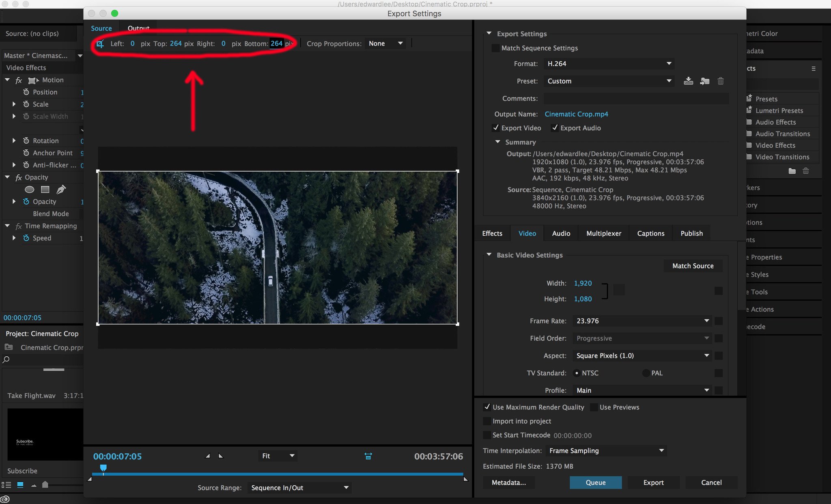Click the Queue button to add to render queue
This screenshot has height=504, width=831.
click(x=595, y=482)
